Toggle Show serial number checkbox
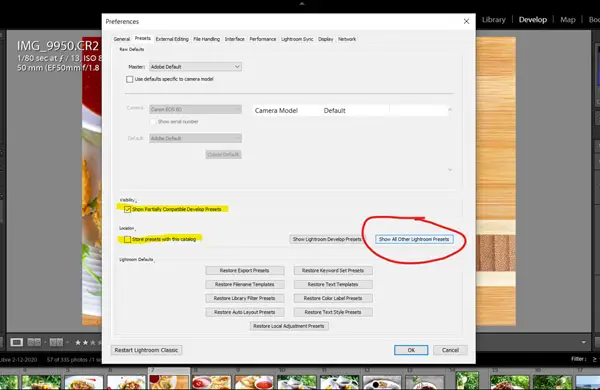Viewport: 600px width, 390px height. [153, 122]
